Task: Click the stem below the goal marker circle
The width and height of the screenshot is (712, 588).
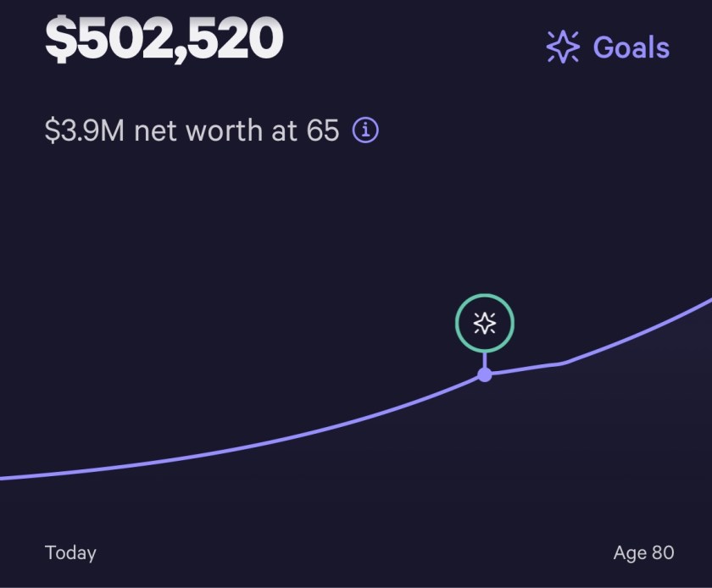Action: (x=485, y=360)
